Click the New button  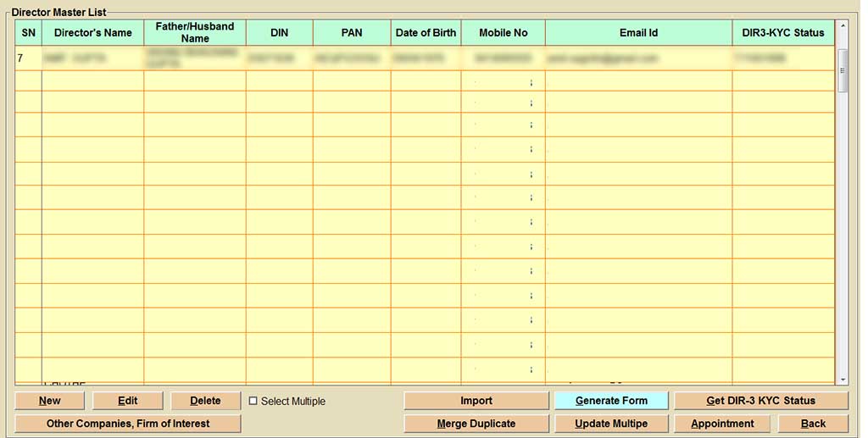(x=49, y=401)
